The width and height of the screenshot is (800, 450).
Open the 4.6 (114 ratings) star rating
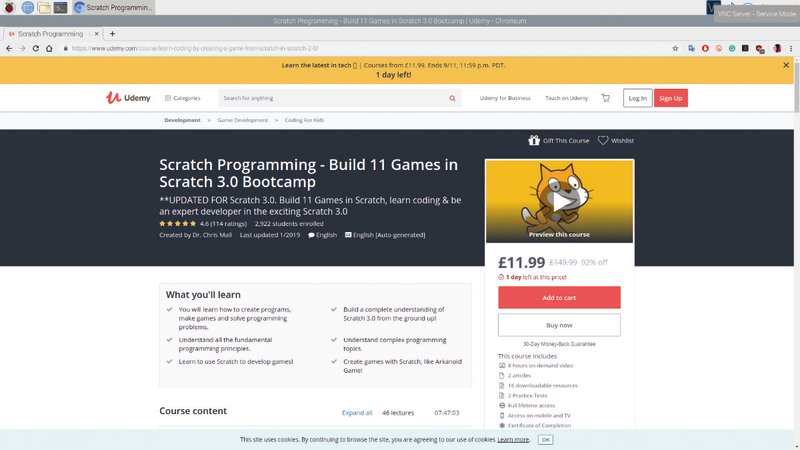pyautogui.click(x=203, y=223)
